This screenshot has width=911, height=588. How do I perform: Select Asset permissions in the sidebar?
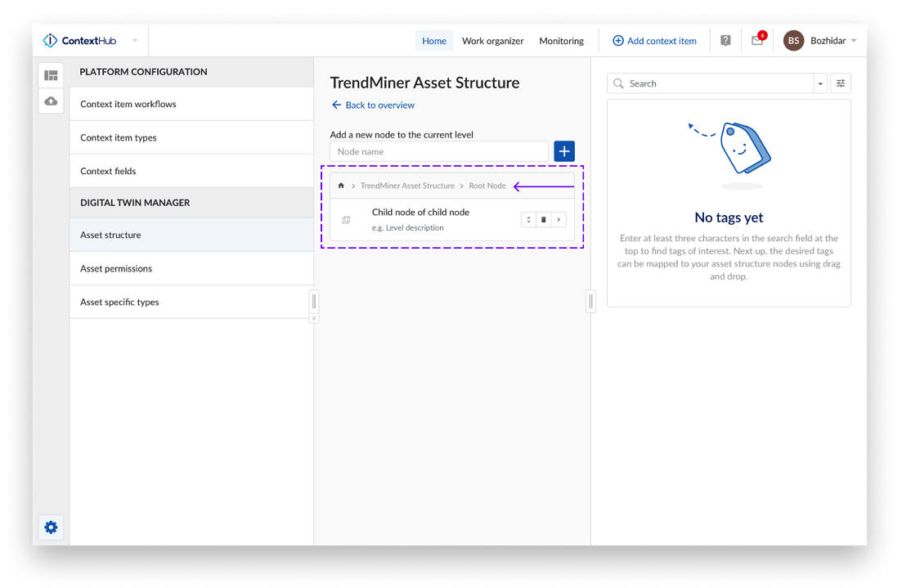[116, 268]
